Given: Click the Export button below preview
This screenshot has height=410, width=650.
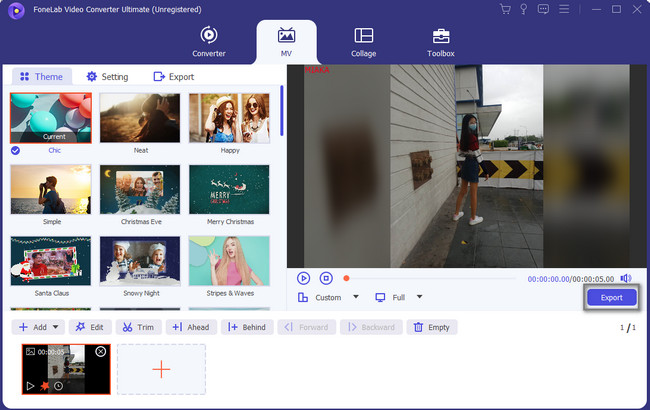Looking at the screenshot, I should point(610,297).
